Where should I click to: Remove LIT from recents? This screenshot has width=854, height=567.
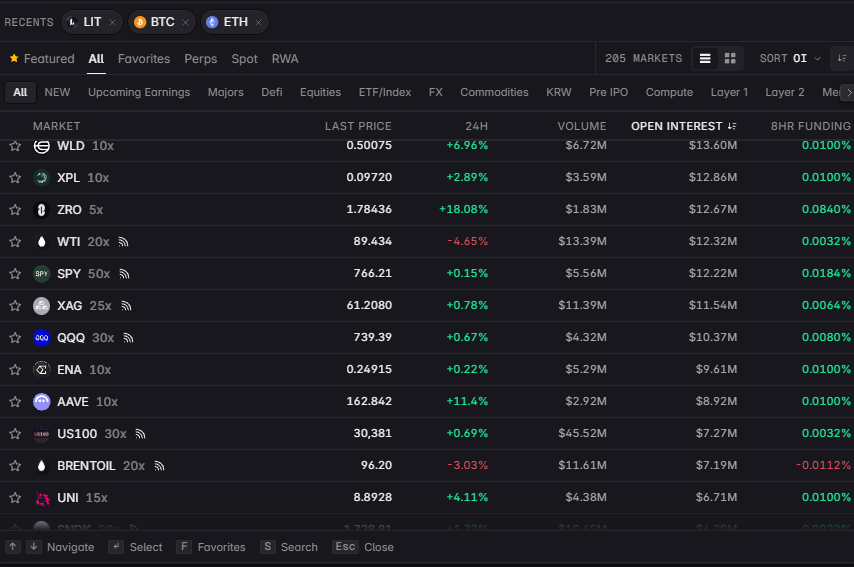click(x=112, y=22)
